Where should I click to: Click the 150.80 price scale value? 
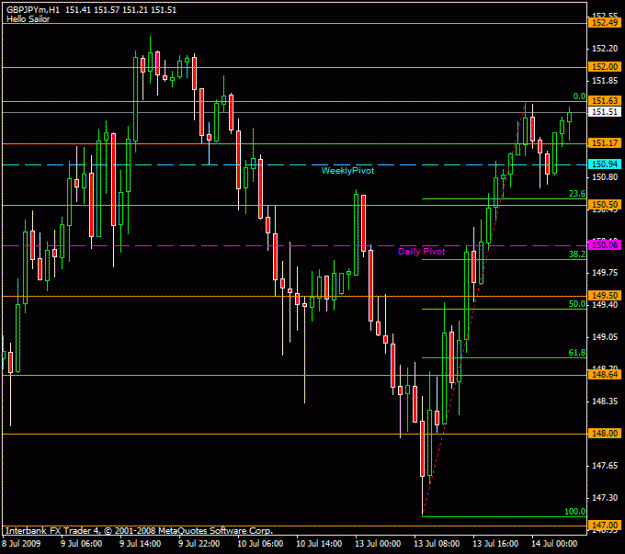tap(605, 177)
